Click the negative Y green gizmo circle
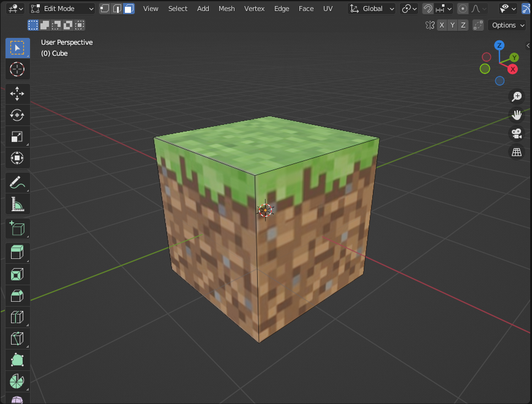Screen dimensions: 532x404 (485, 69)
